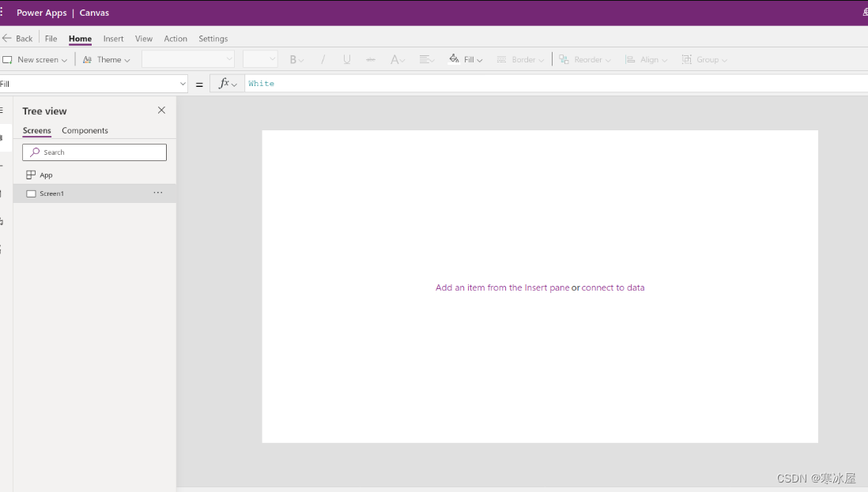This screenshot has height=492, width=868.
Task: Click the Reorder icon
Action: pyautogui.click(x=564, y=59)
